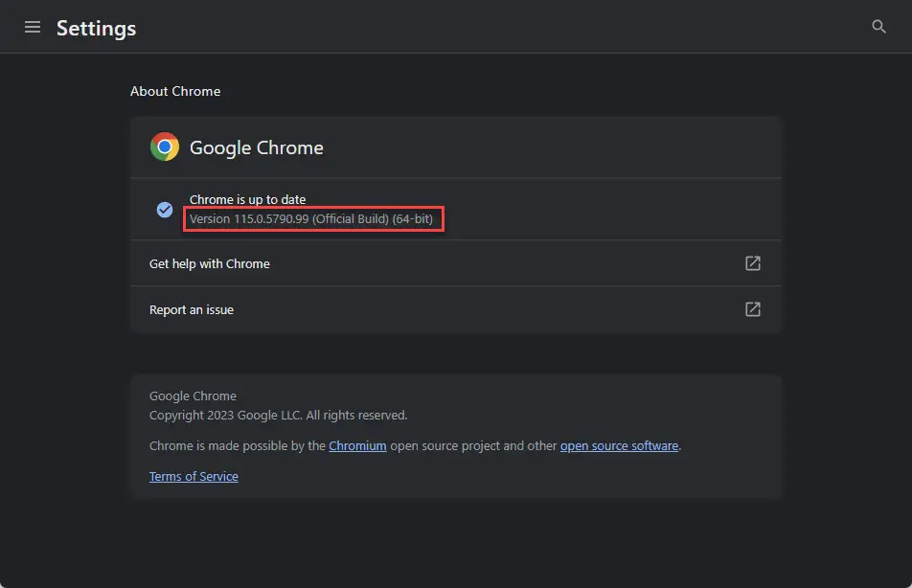Image resolution: width=912 pixels, height=588 pixels.
Task: Follow the open source software link
Action: [x=619, y=446]
